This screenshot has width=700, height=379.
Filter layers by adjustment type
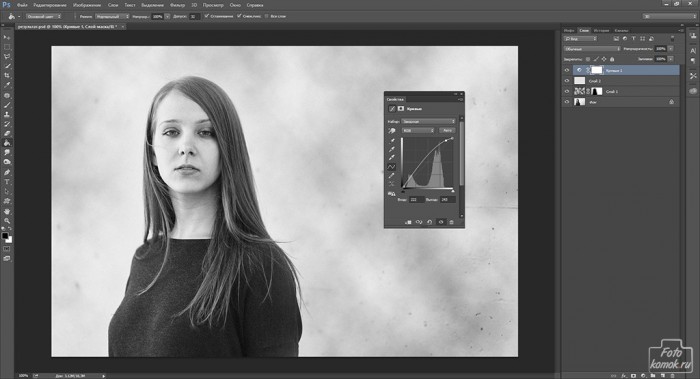pos(625,39)
